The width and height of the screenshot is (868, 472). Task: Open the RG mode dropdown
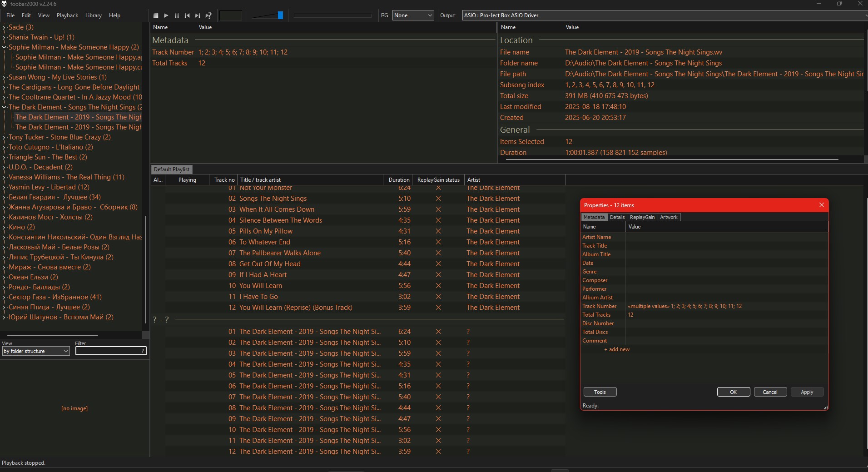[413, 15]
